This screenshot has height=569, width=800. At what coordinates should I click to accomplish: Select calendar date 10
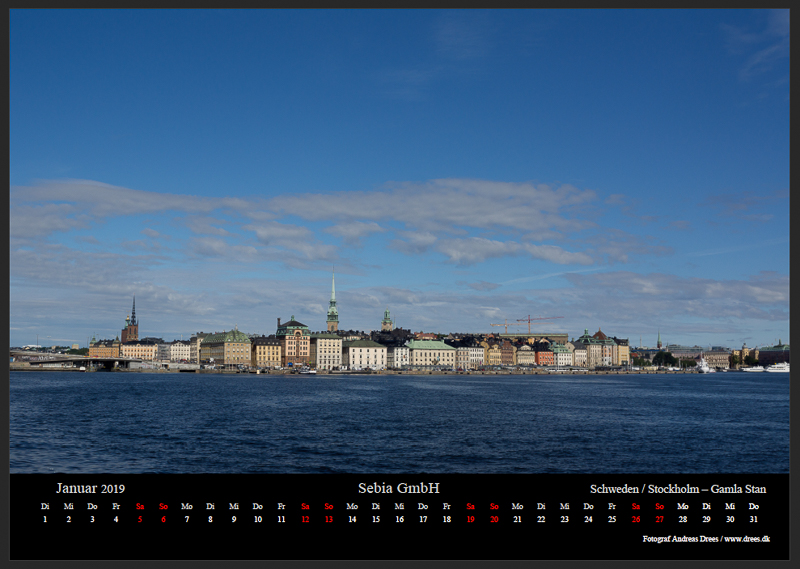[258, 519]
